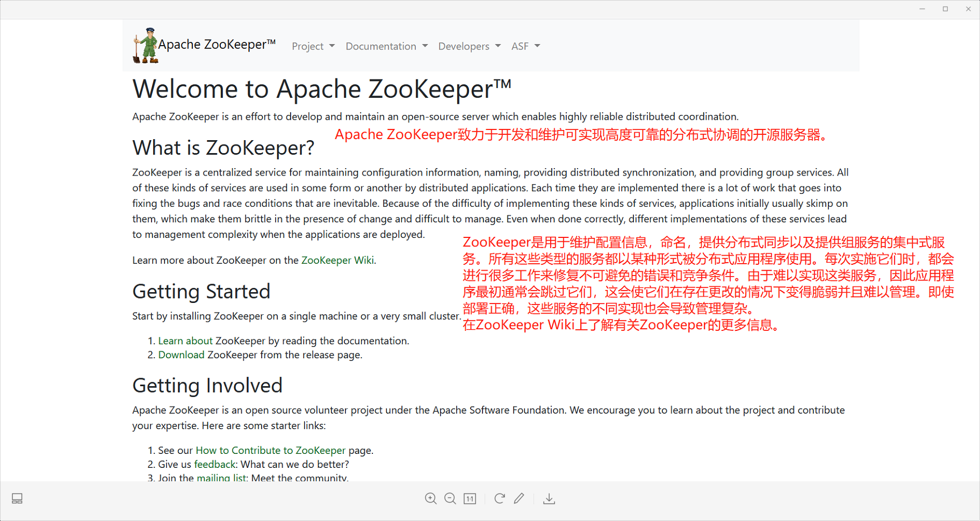Expand the Project dropdown menu
This screenshot has width=980, height=521.
point(313,46)
